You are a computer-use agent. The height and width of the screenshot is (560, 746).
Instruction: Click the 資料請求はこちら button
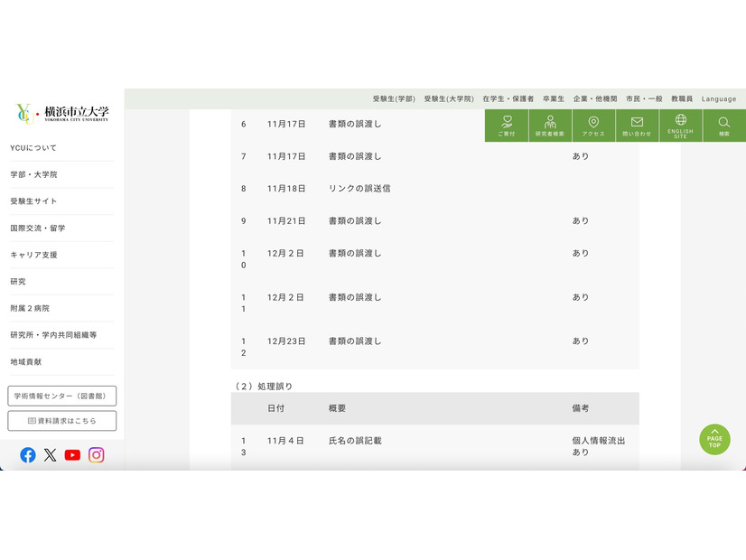pos(62,421)
